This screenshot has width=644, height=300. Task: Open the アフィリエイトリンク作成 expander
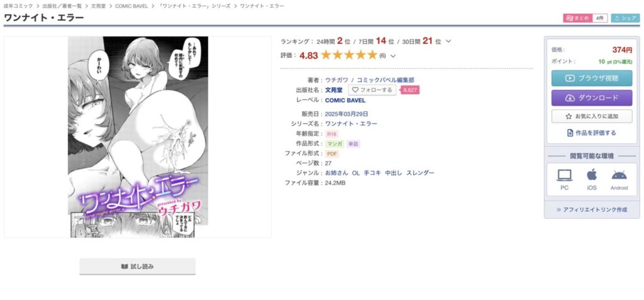(591, 209)
